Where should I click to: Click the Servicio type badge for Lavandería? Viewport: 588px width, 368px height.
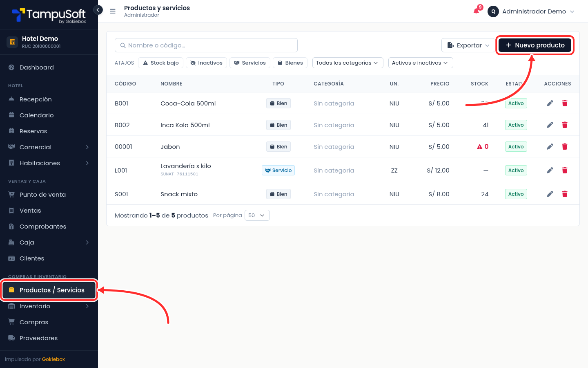click(x=278, y=171)
